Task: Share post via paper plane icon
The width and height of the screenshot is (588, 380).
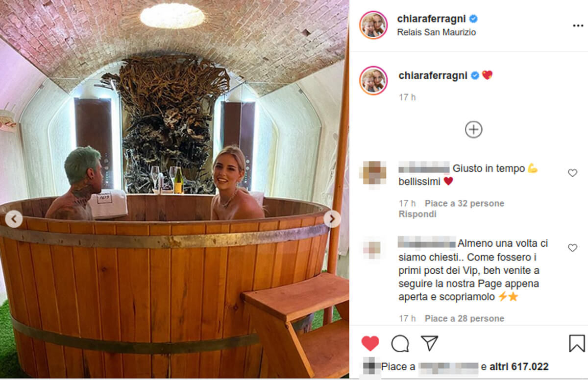Action: [x=429, y=343]
